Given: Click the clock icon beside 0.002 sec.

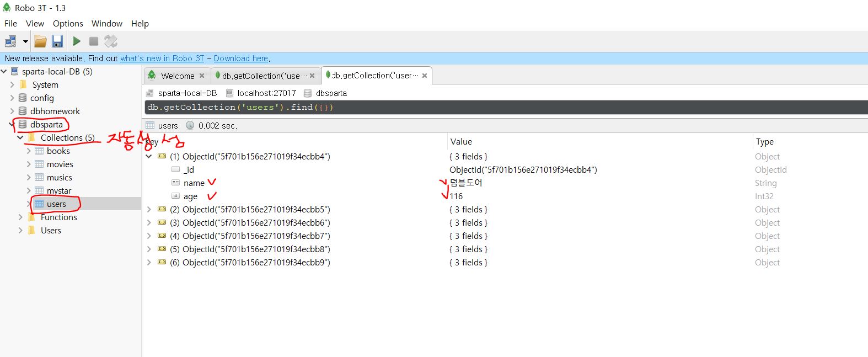Looking at the screenshot, I should [x=190, y=125].
